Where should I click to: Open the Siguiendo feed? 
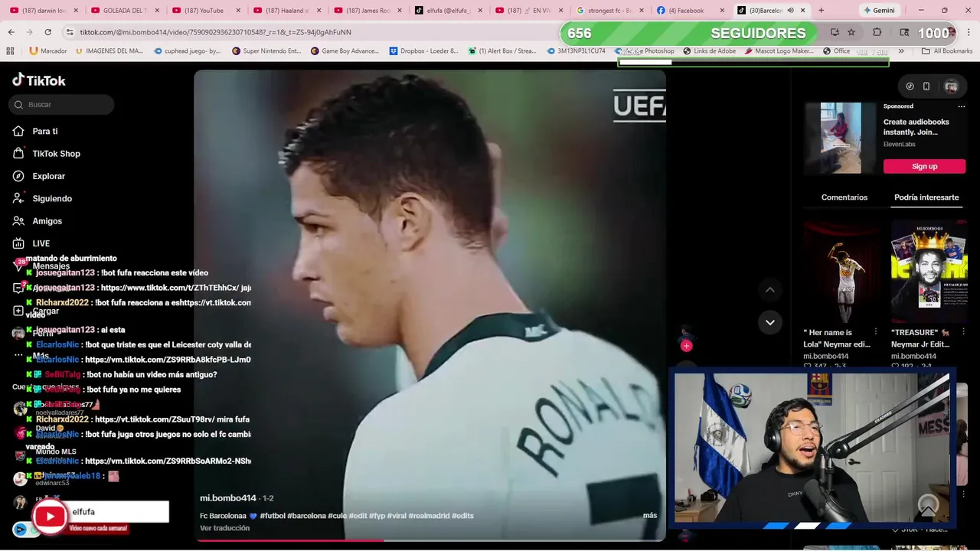[x=52, y=198]
